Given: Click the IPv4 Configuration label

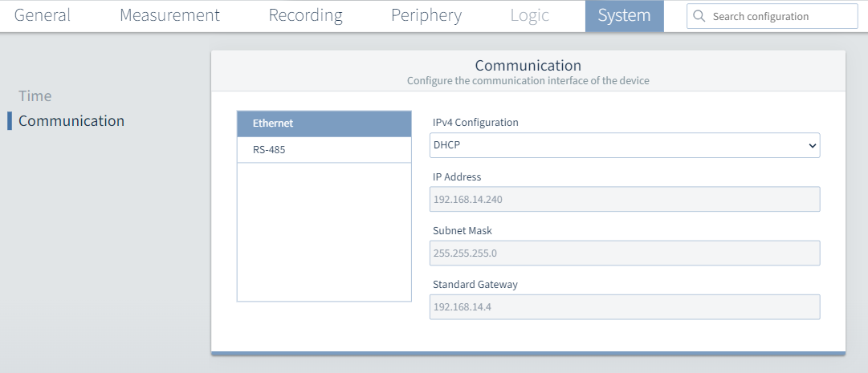Looking at the screenshot, I should (x=475, y=122).
